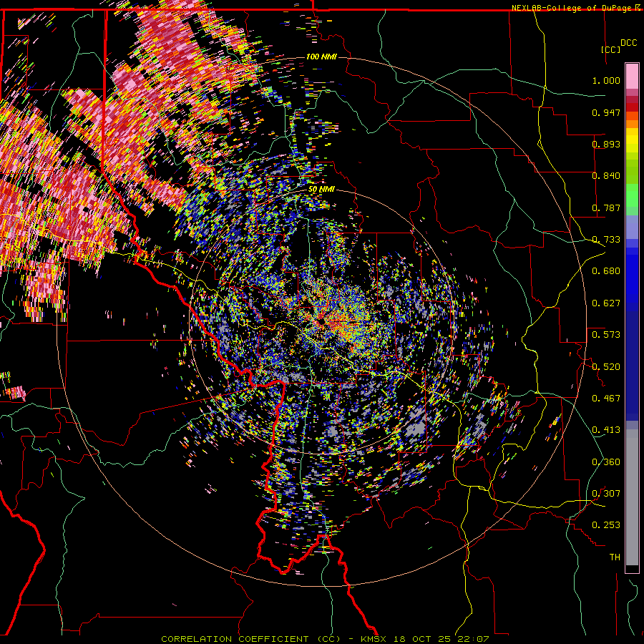The height and width of the screenshot is (644, 644).
Task: Click the 0.307 legend value
Action: coord(606,494)
